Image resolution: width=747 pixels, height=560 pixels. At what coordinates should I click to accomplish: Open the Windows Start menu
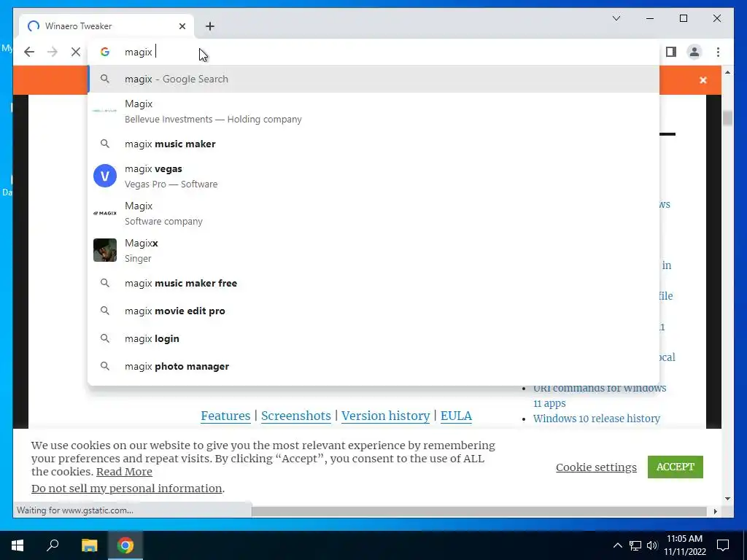(x=18, y=545)
